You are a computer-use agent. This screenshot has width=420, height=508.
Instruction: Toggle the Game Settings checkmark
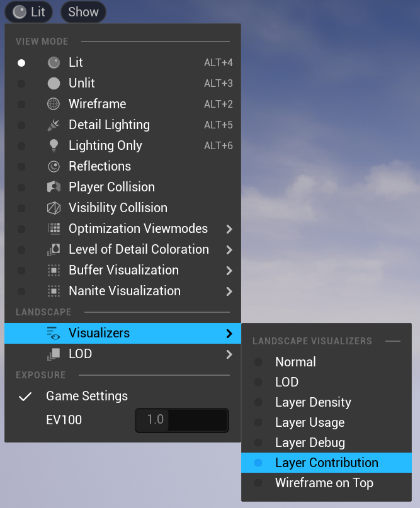pos(25,396)
